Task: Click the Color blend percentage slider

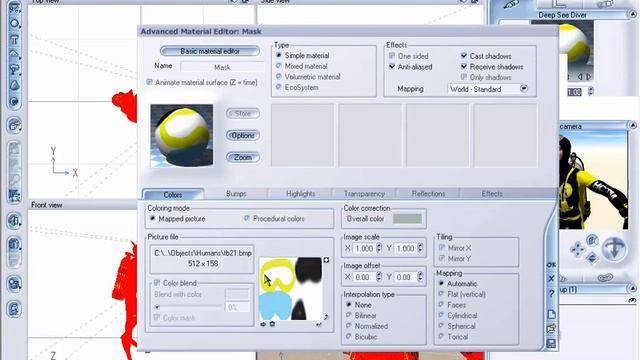Action: point(188,307)
